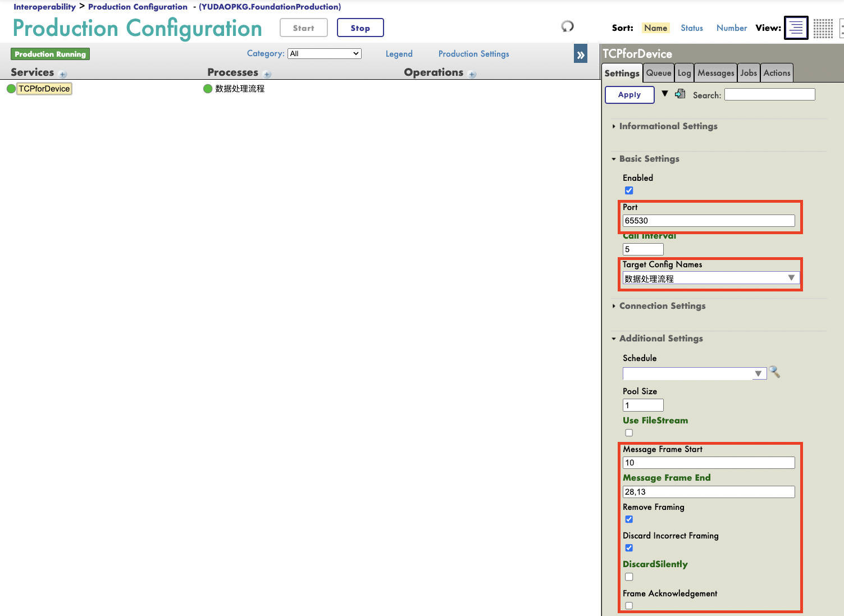
Task: Add a new service with plus icon
Action: point(63,74)
